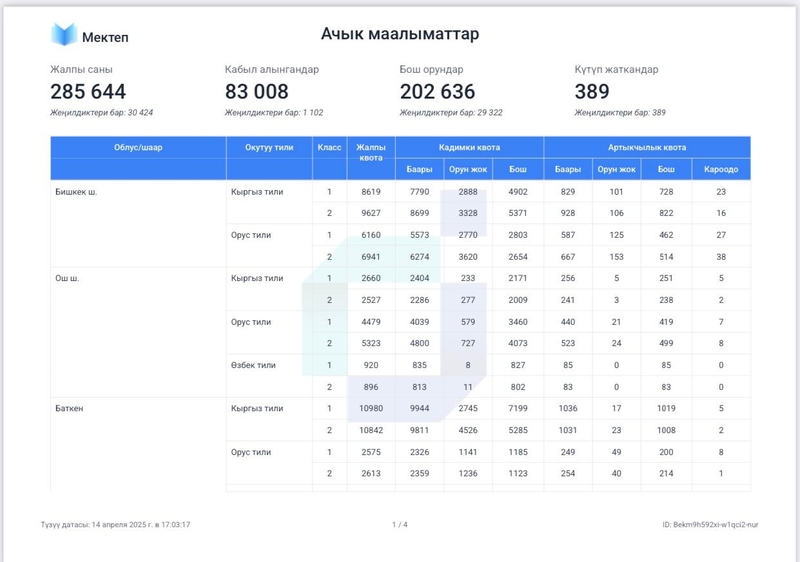Click the Кадимки квота group header

tap(469, 147)
